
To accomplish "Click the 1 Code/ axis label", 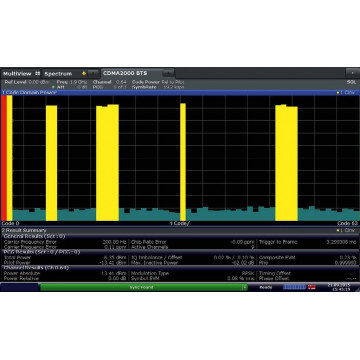I will 179,223.
